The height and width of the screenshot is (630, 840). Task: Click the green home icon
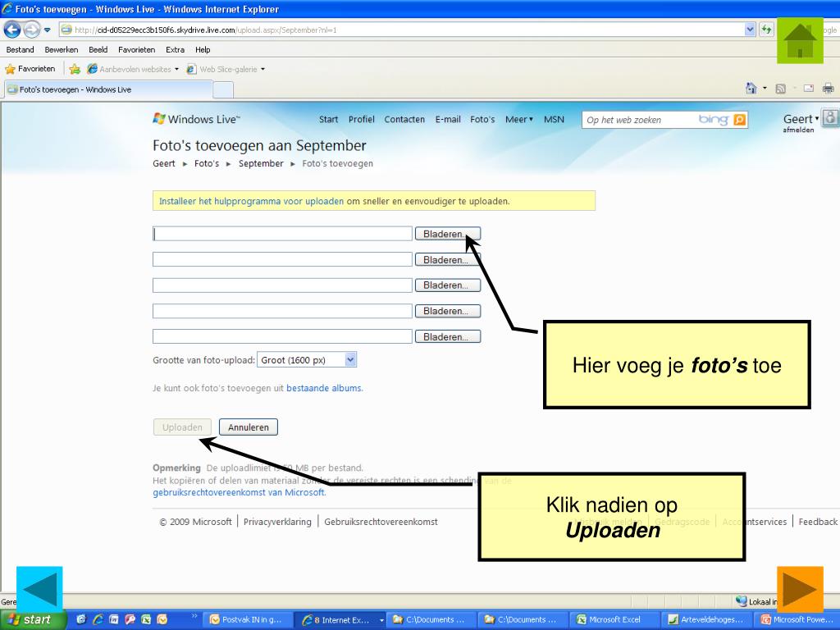[800, 41]
